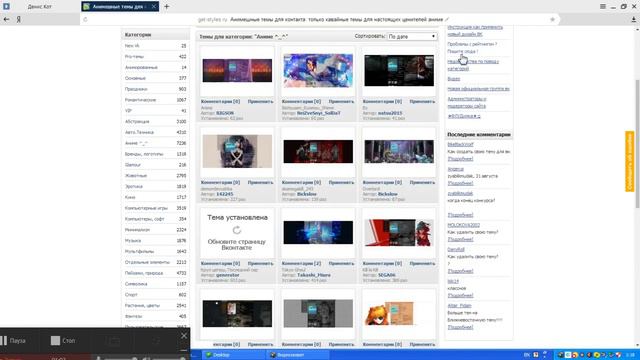Screen dimensions: 640x360
Task: Close the screen recorder overlay panel
Action: coord(184,336)
